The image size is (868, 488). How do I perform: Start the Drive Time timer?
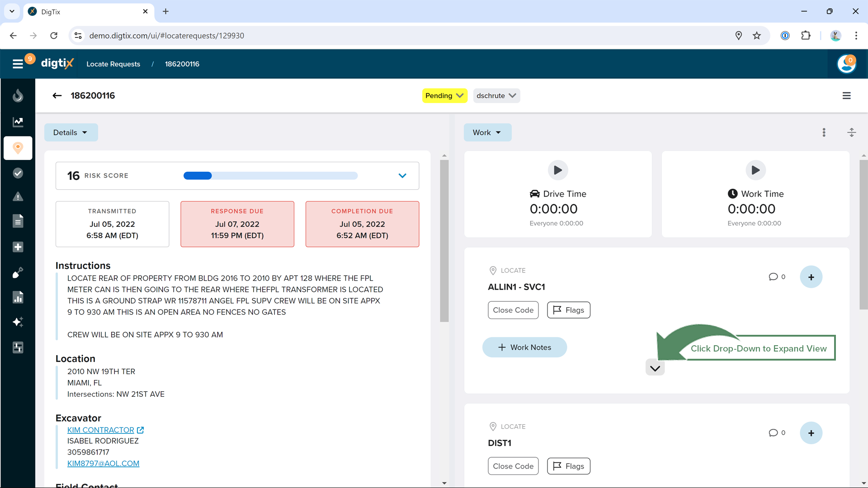pos(558,170)
